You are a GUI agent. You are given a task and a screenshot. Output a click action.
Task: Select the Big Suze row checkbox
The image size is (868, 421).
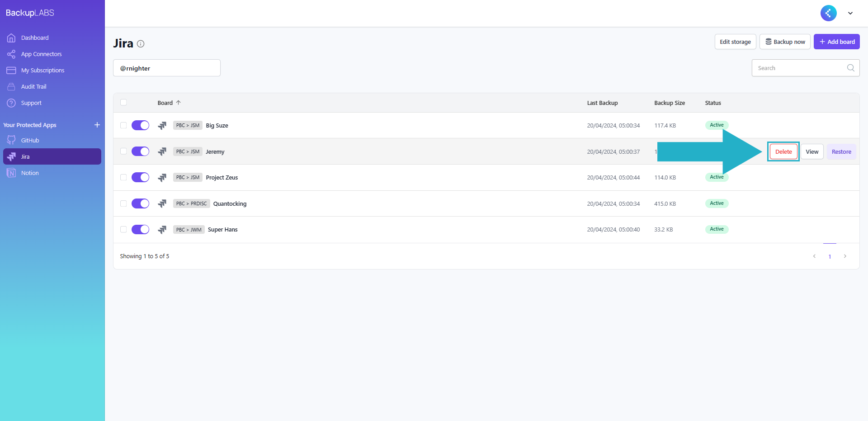123,125
